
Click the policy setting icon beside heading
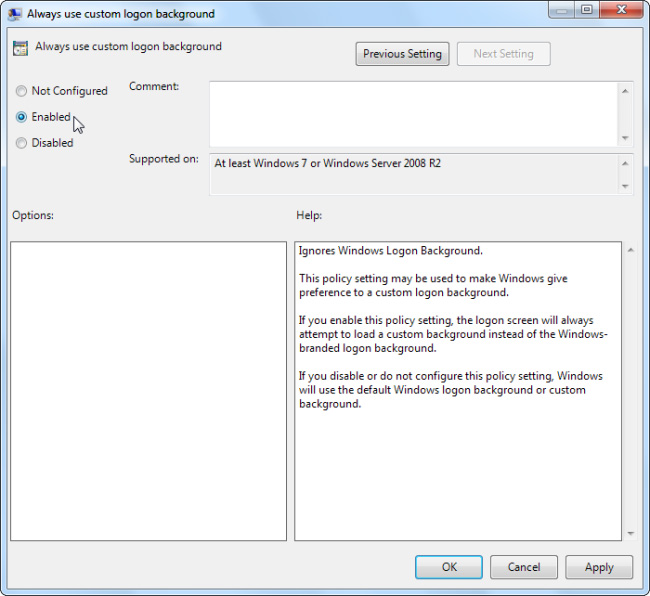point(20,48)
